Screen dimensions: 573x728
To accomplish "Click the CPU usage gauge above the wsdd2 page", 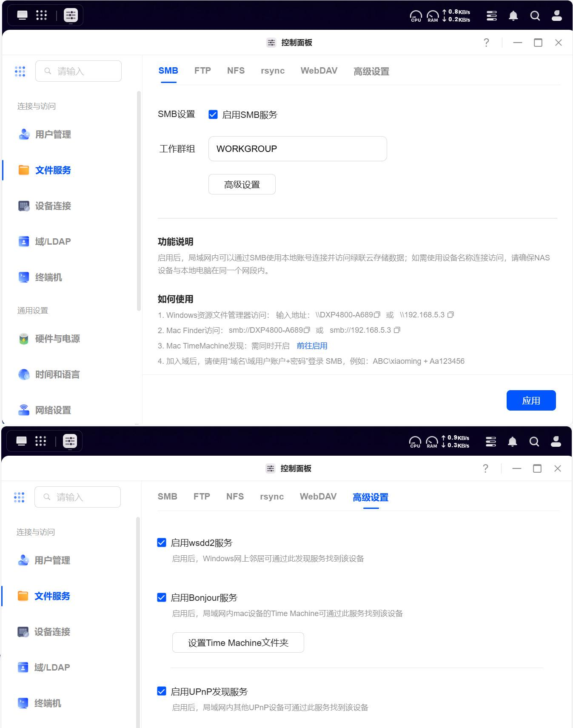I will [x=415, y=442].
